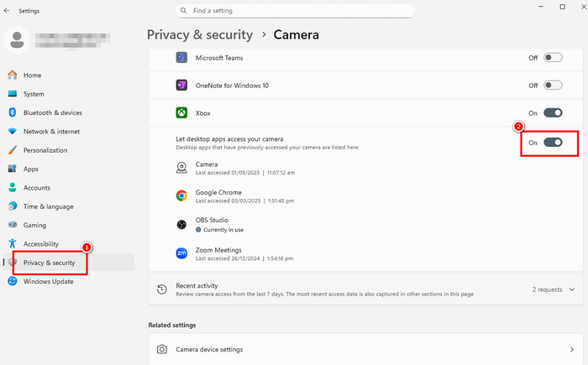Enable camera access for OneNote

point(553,86)
